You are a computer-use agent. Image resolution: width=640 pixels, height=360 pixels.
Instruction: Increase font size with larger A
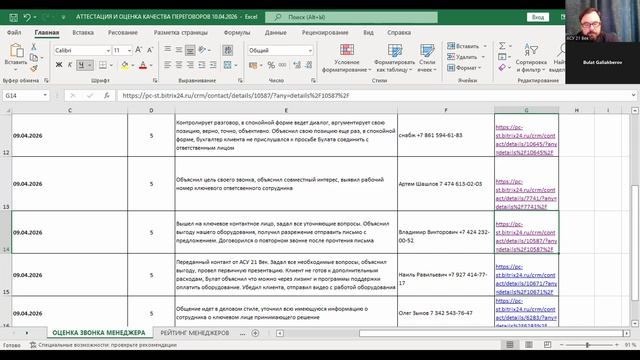click(138, 50)
